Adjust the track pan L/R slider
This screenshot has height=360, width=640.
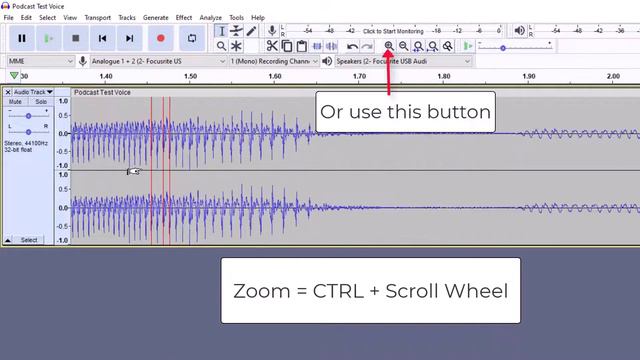click(x=29, y=132)
